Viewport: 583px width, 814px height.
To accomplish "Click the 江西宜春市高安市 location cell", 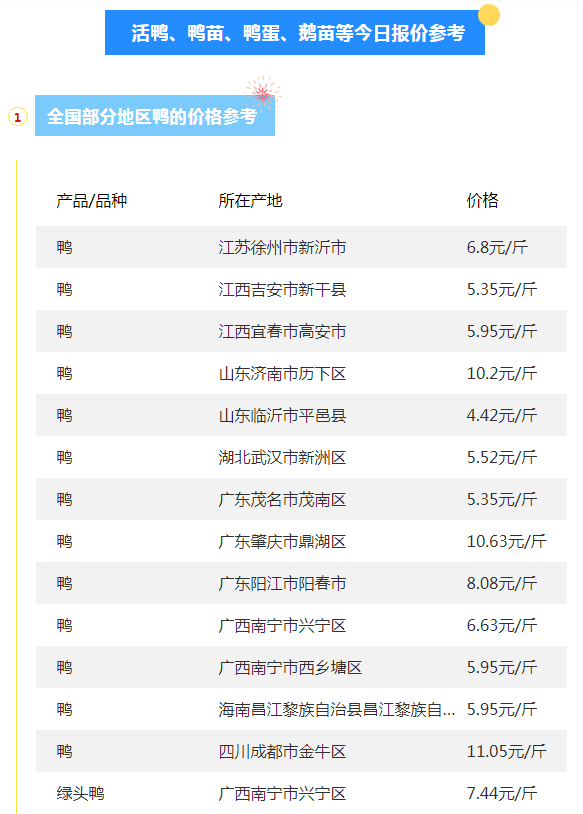I will [282, 331].
